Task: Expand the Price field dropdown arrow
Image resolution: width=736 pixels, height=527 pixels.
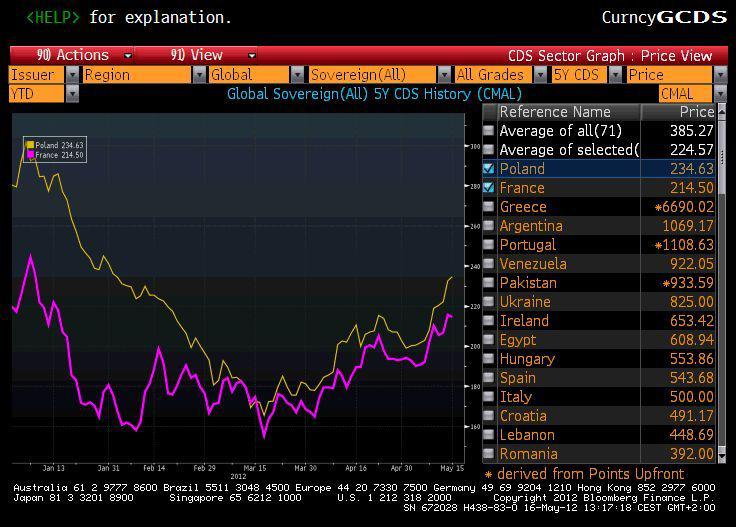Action: click(x=720, y=75)
